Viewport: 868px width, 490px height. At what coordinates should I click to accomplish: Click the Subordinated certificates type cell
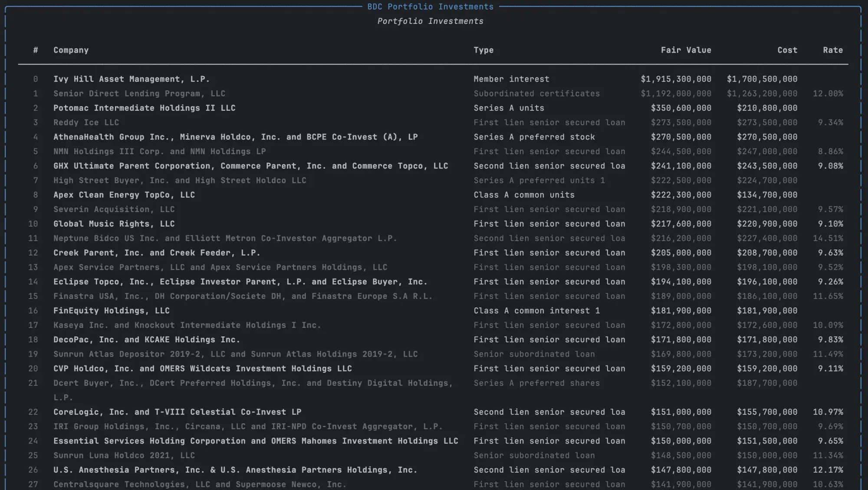(x=536, y=93)
